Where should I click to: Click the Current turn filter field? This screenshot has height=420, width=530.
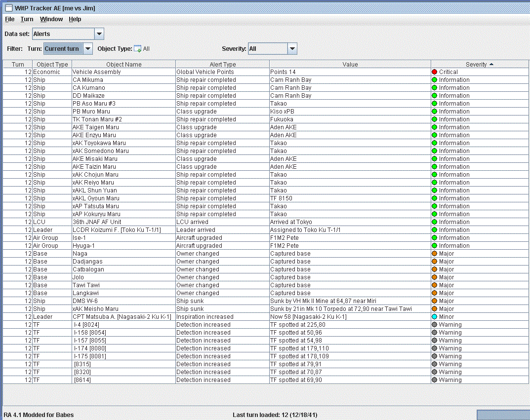pos(63,49)
